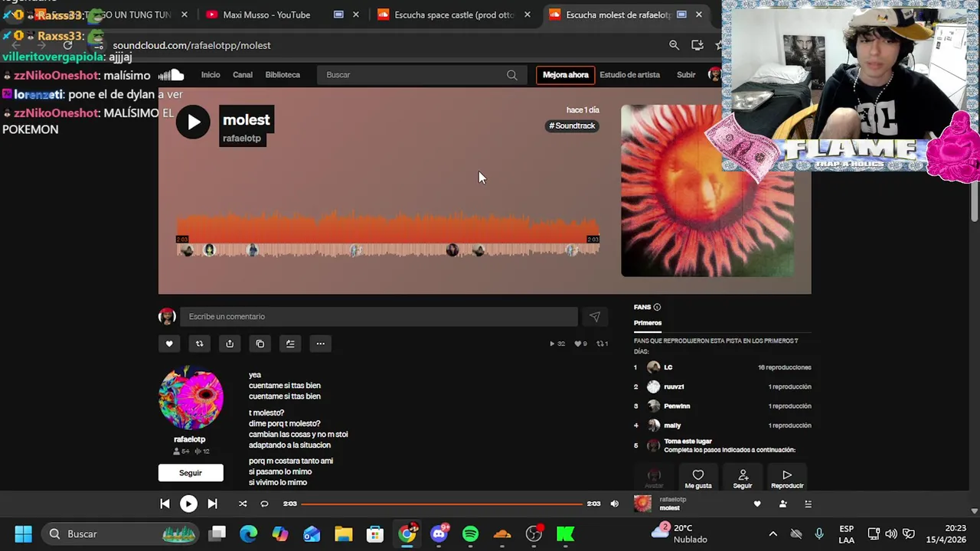
Task: Send the comment with the paper plane icon
Action: (x=595, y=317)
